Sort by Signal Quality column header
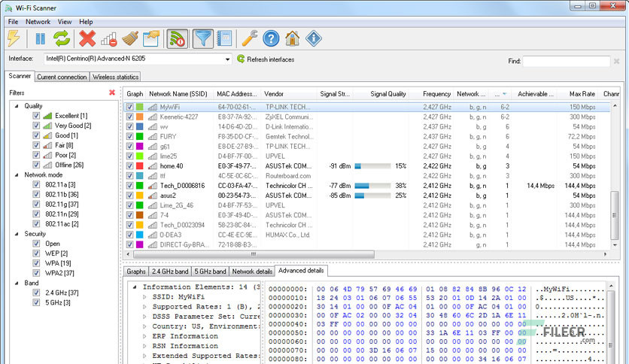This screenshot has width=629, height=364. (382, 94)
